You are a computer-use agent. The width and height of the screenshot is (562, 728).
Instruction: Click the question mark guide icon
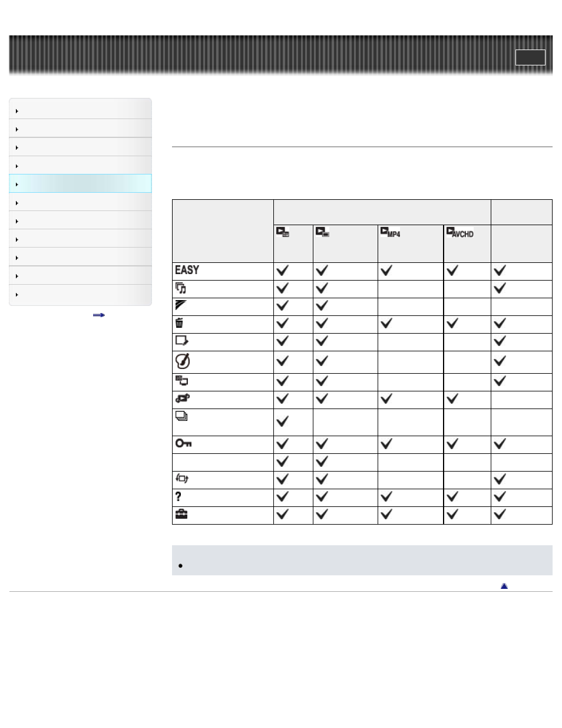tap(178, 496)
